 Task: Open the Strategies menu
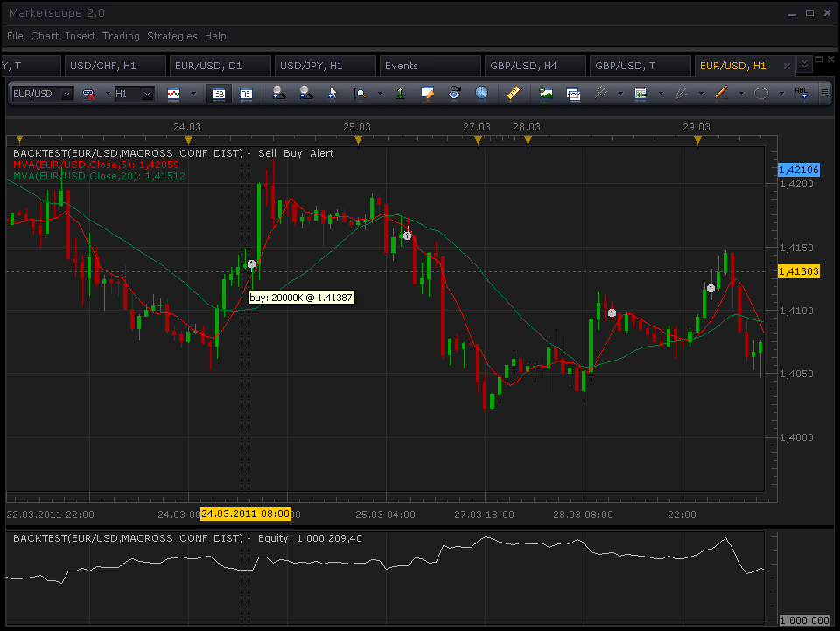click(172, 36)
